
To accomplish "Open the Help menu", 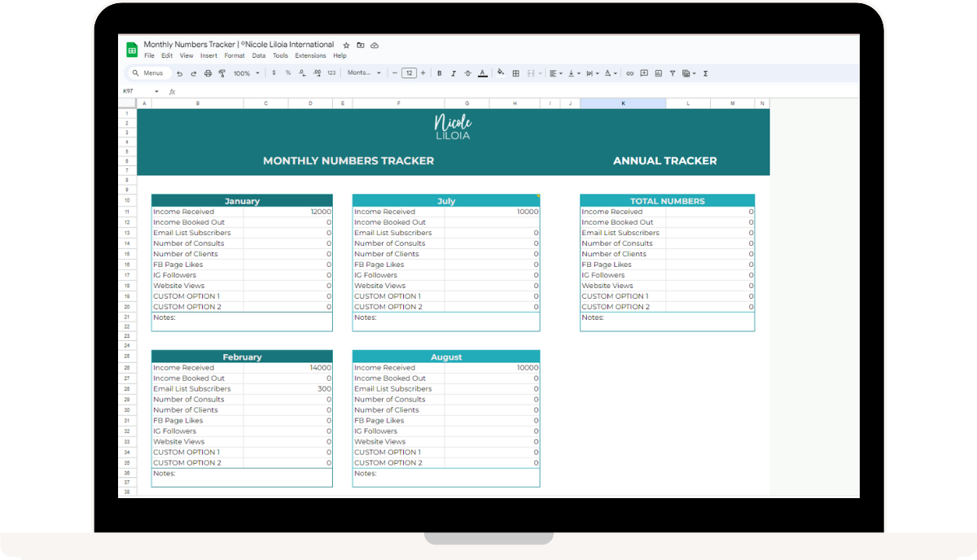I will coord(340,56).
